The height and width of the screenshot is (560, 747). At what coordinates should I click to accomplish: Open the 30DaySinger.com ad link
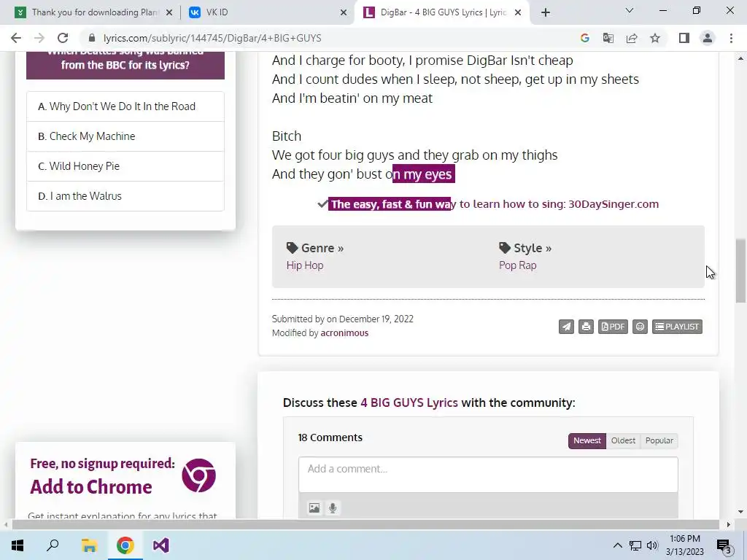494,204
